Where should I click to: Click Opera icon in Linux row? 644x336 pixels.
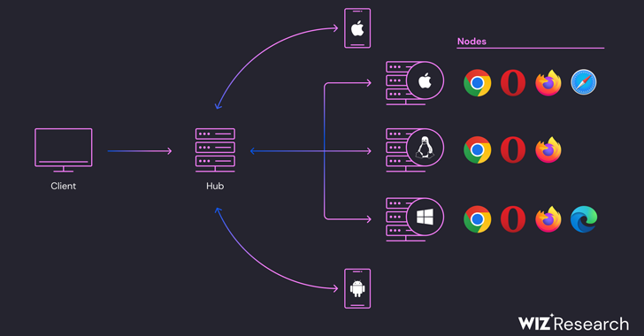coord(513,150)
